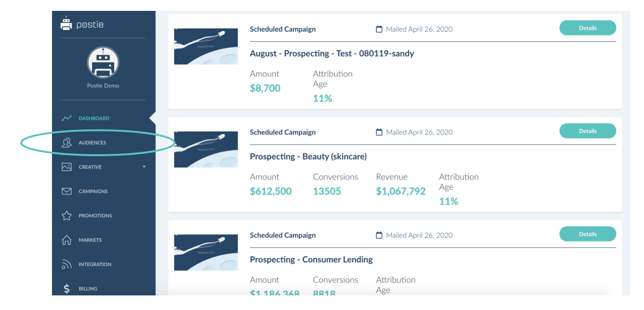The width and height of the screenshot is (644, 310).
Task: Open Details for Prospecting Beauty skincare campaign
Action: [588, 131]
